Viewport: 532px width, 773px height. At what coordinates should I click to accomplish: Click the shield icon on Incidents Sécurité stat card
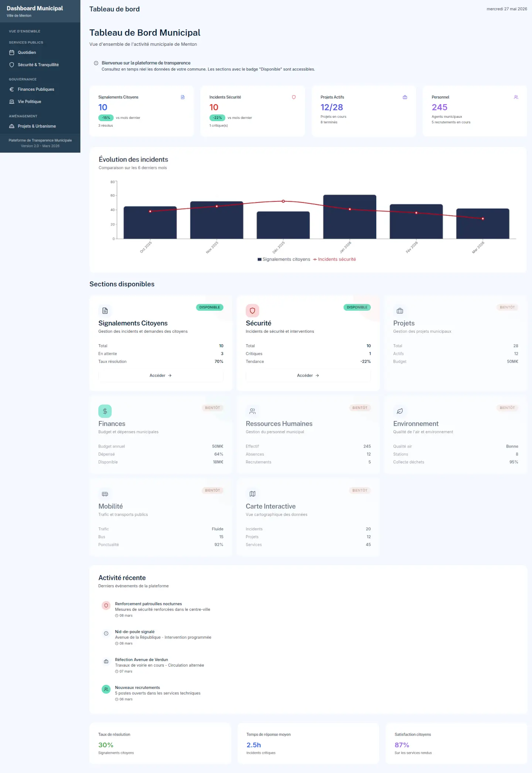tap(294, 97)
